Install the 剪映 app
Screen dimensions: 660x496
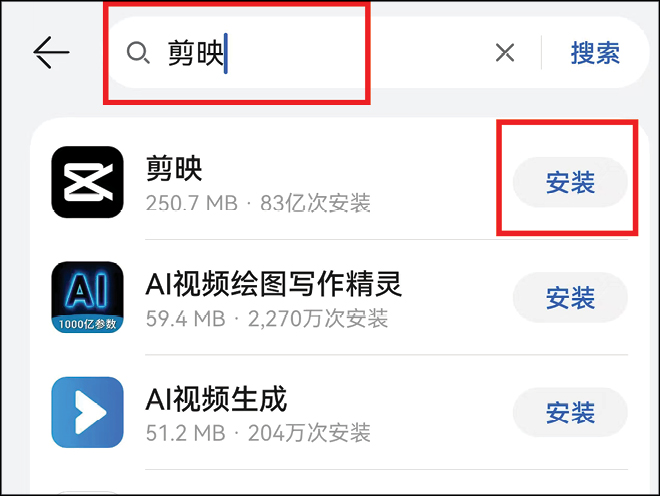click(x=570, y=182)
